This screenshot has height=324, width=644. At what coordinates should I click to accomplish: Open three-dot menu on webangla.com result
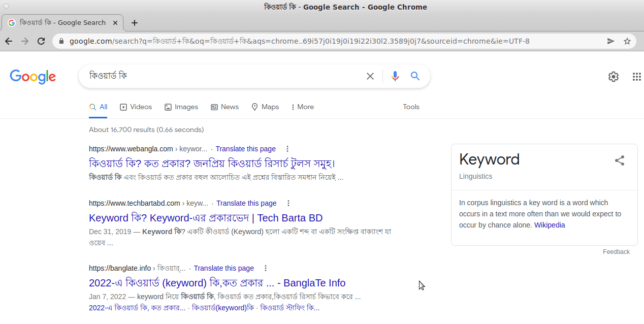click(x=287, y=149)
